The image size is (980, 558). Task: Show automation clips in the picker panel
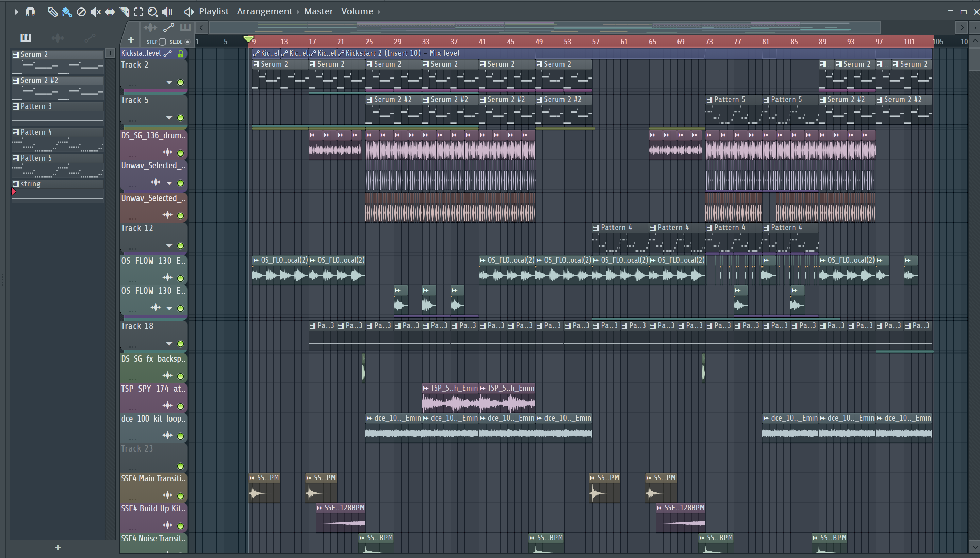pos(90,37)
